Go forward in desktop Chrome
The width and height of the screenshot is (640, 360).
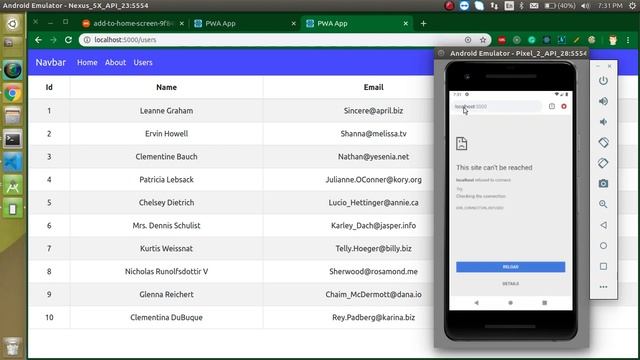53,40
